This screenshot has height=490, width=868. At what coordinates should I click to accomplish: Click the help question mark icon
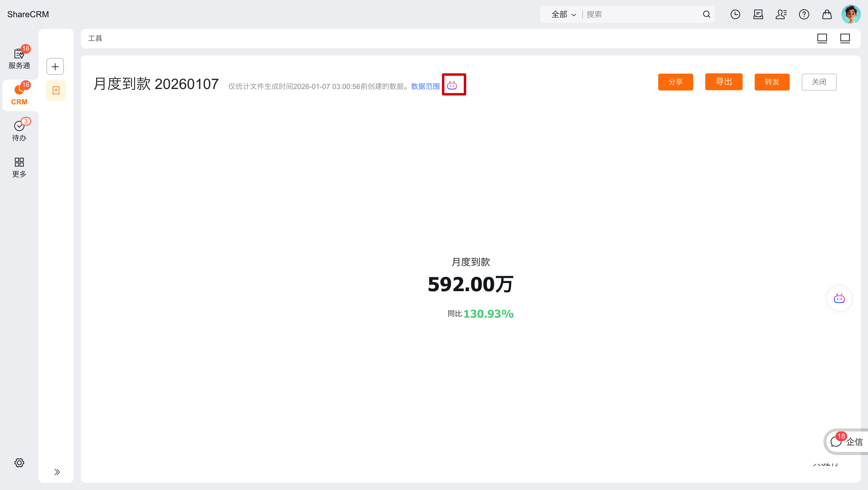click(x=804, y=14)
